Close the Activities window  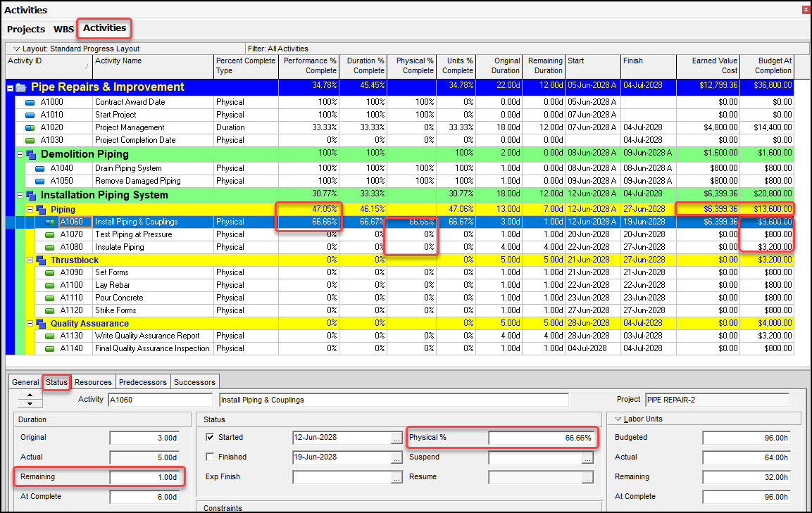click(806, 10)
